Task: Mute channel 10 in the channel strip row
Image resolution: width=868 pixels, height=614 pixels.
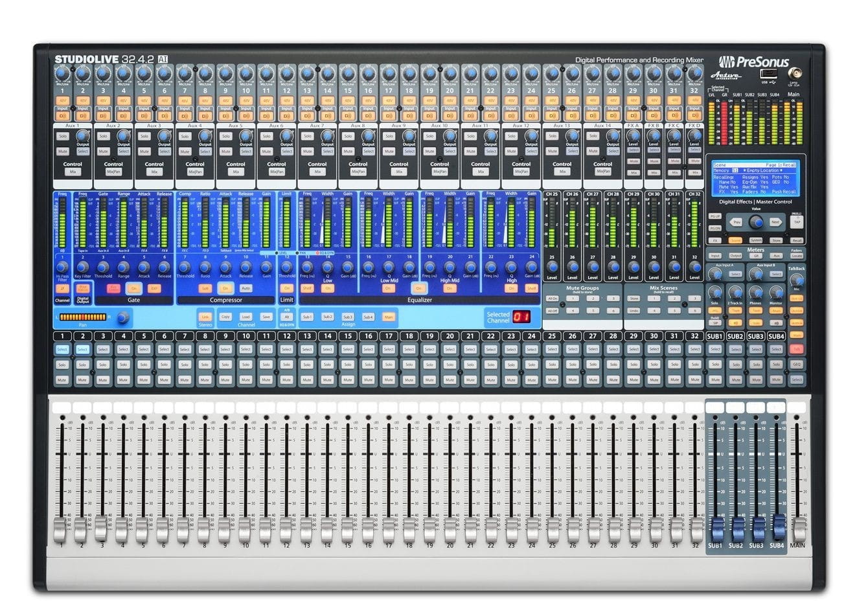Action: point(246,380)
